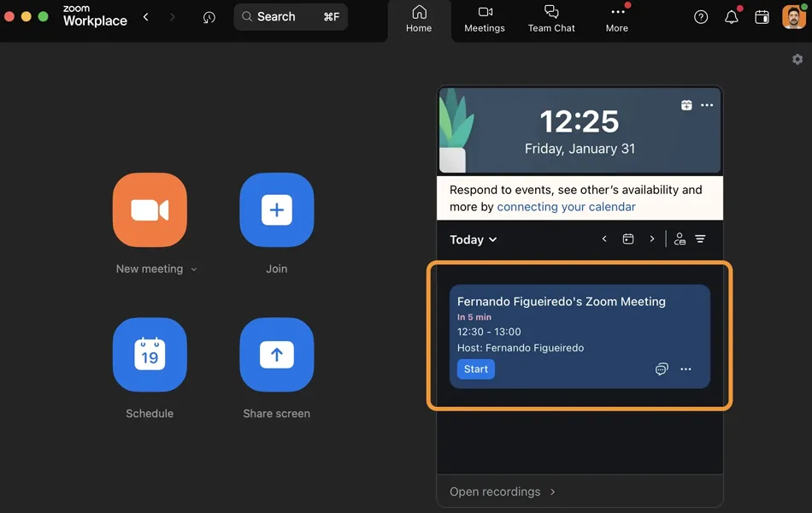This screenshot has height=513, width=812.
Task: Go to next day in calendar
Action: 652,239
